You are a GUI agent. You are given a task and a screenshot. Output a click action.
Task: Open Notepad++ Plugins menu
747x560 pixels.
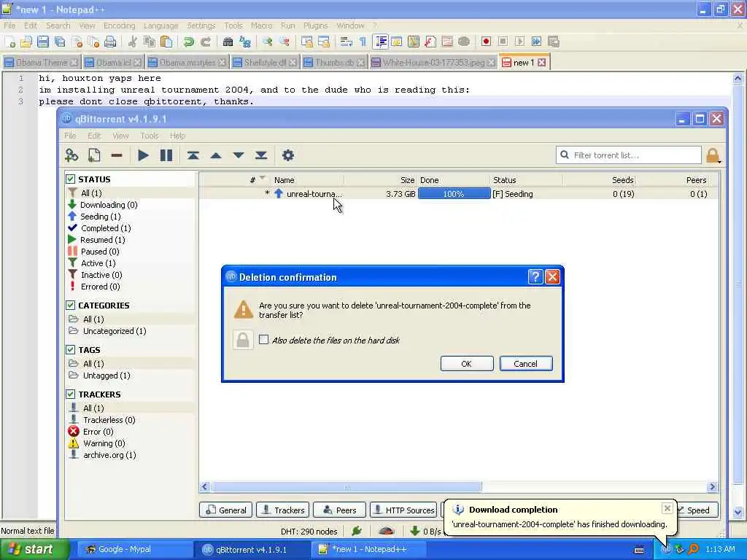[x=315, y=26]
